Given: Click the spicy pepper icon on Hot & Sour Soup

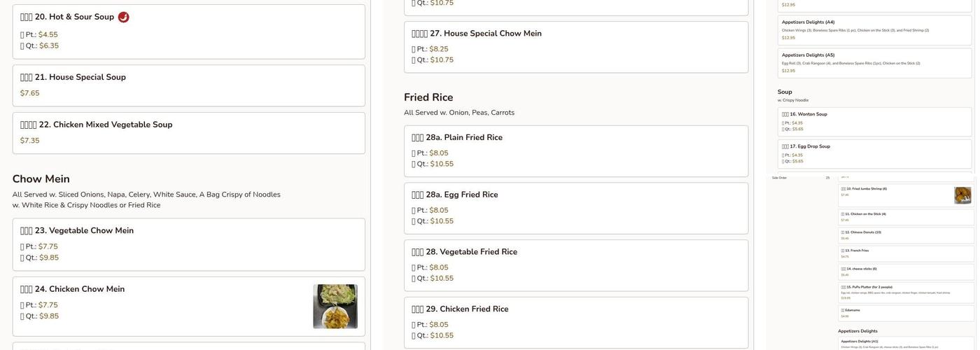Looking at the screenshot, I should click(x=123, y=17).
